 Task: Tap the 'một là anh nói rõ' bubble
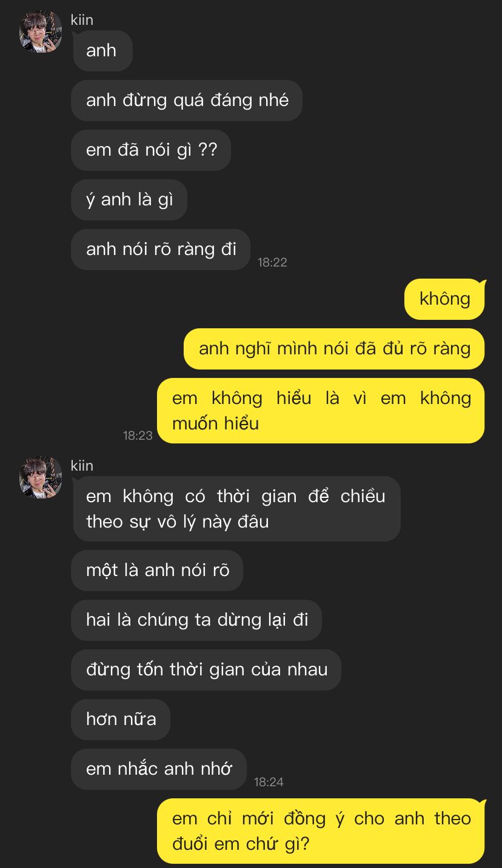tap(157, 571)
